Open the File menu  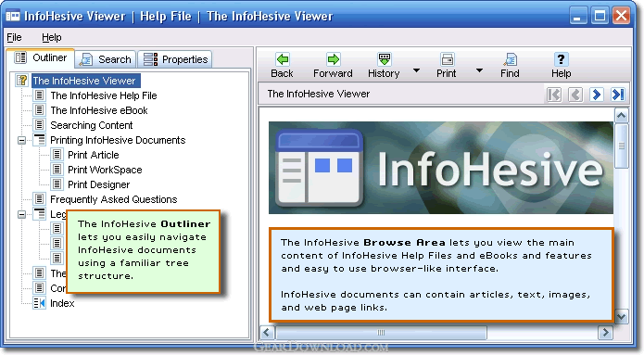pyautogui.click(x=14, y=37)
